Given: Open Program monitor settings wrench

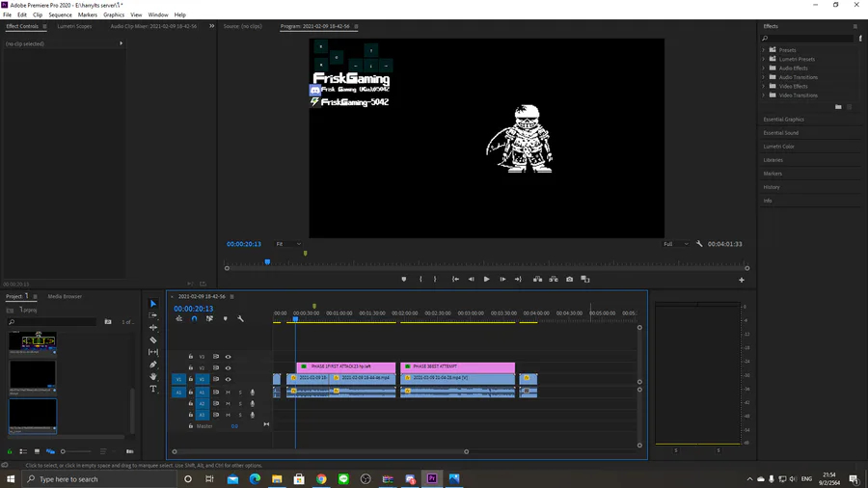Looking at the screenshot, I should click(x=699, y=244).
